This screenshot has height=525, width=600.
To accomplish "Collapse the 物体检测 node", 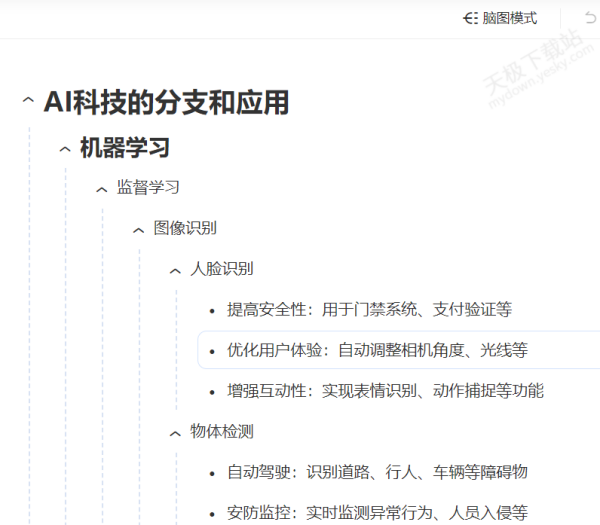I will point(175,434).
